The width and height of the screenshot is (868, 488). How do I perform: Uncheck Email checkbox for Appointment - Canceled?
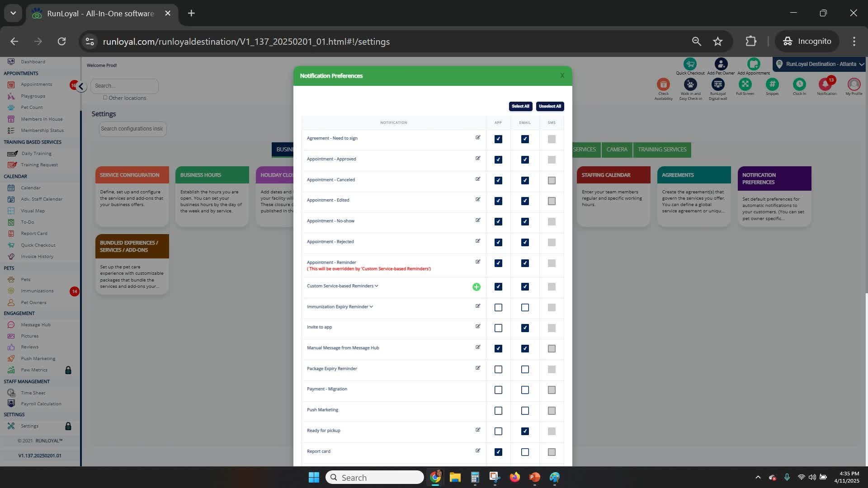525,180
